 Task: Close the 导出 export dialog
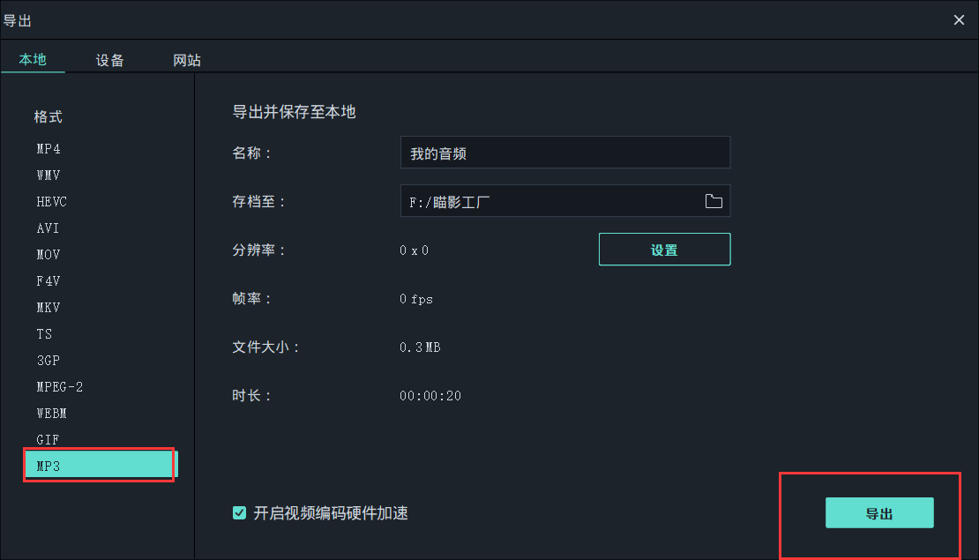click(959, 19)
